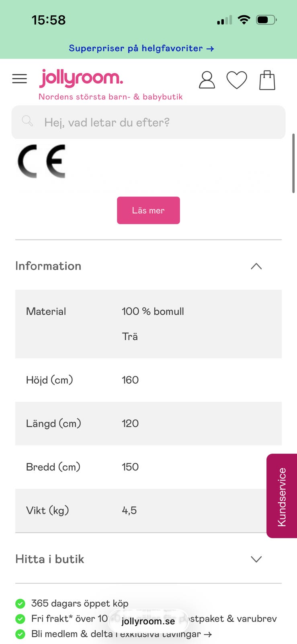
Task: Expand the Hitta i butik section
Action: tap(256, 559)
